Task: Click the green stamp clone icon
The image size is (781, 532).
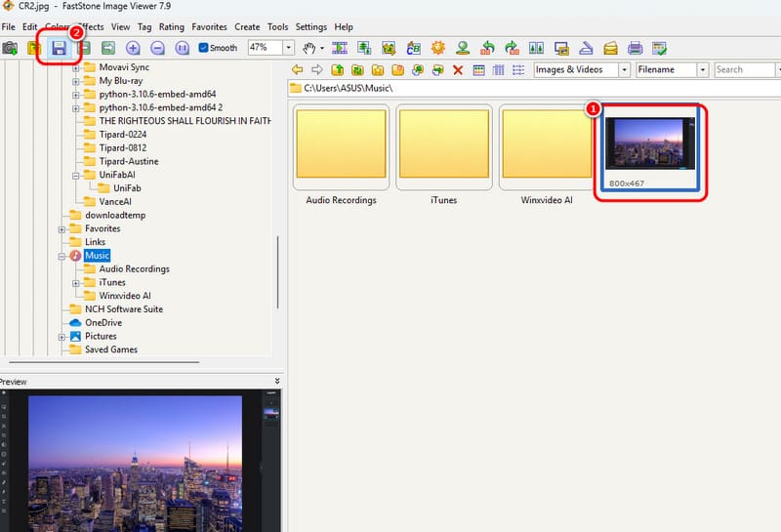Action: tap(463, 48)
